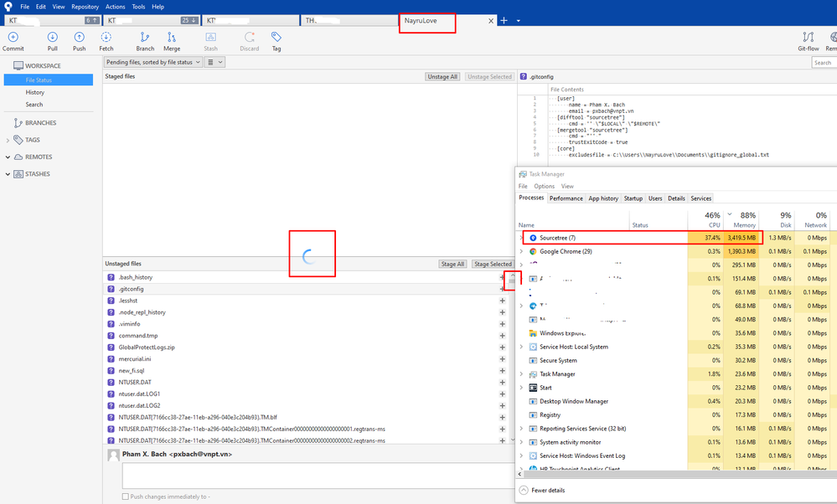Switch to Startup tab in Task Manager
The image size is (837, 504).
click(x=633, y=198)
